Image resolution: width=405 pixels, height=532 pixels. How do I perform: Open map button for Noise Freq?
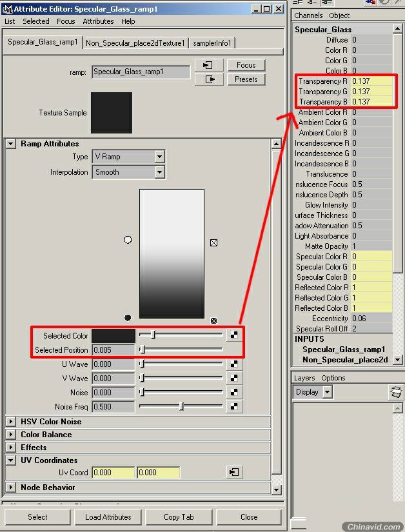[234, 406]
